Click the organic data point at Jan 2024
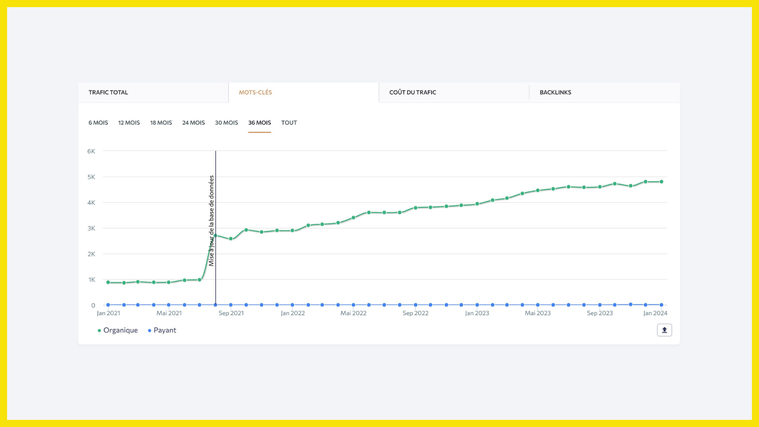The image size is (759, 427). point(661,182)
